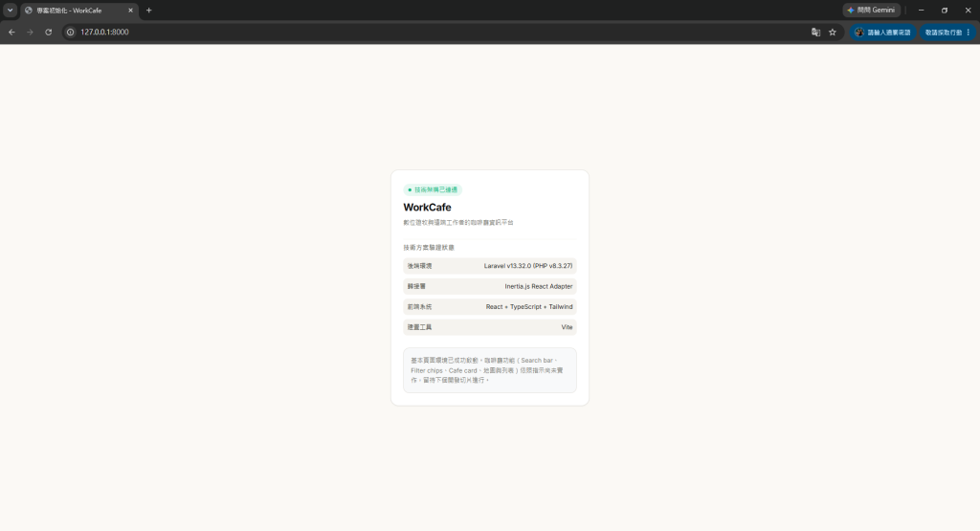Click the green status badge on the card

(433, 189)
